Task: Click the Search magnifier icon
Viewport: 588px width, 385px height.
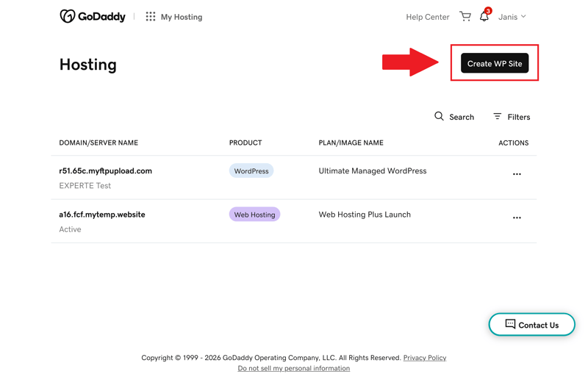Action: (x=439, y=116)
